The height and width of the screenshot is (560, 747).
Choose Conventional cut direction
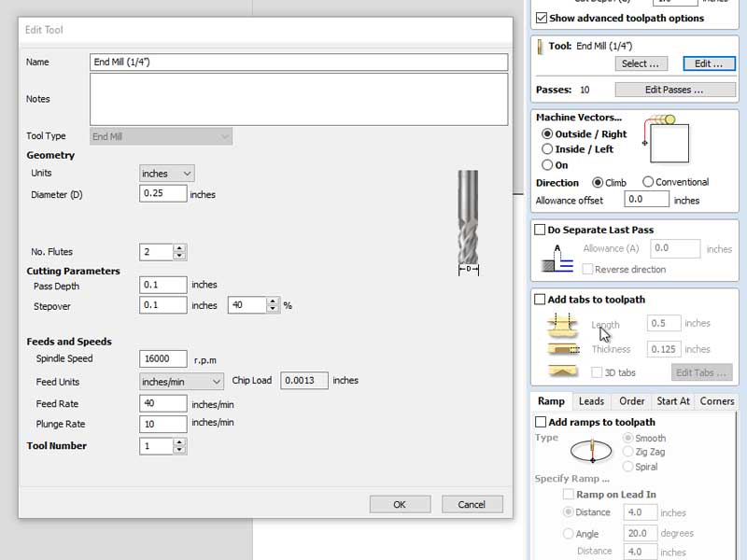[x=648, y=182]
